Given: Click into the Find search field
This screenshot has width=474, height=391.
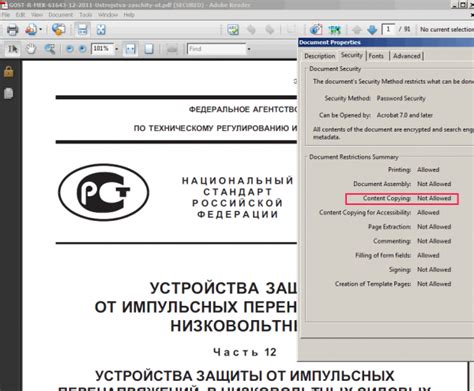Looking at the screenshot, I should click(216, 49).
